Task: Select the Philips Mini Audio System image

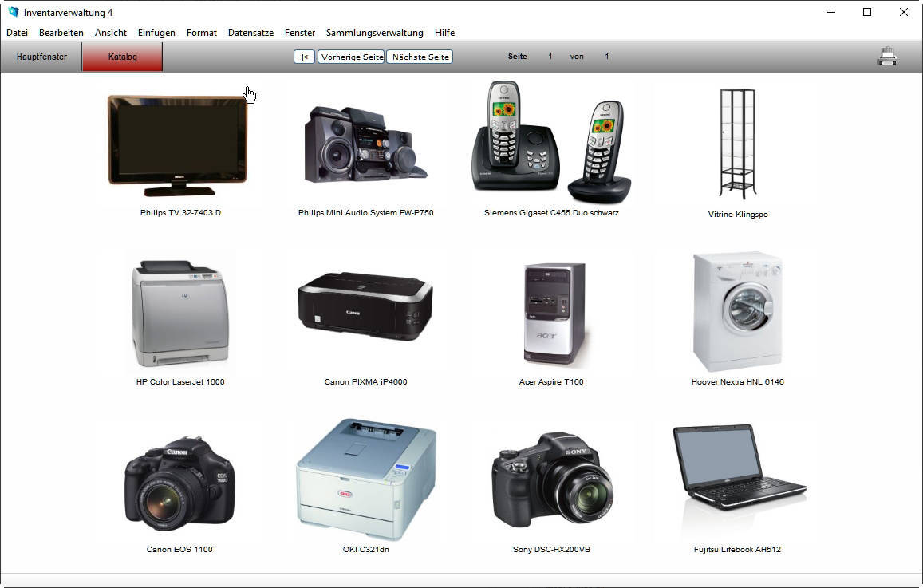Action: (x=365, y=145)
